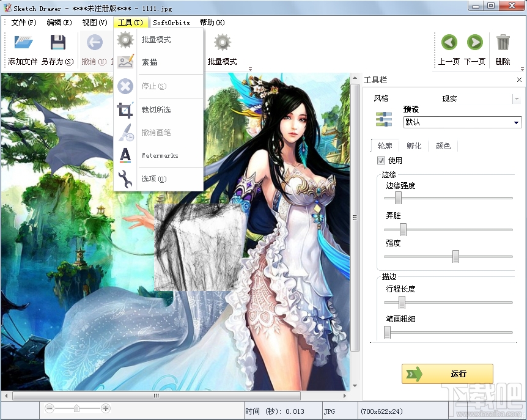Go to 上一页 with green left arrow

(x=449, y=43)
